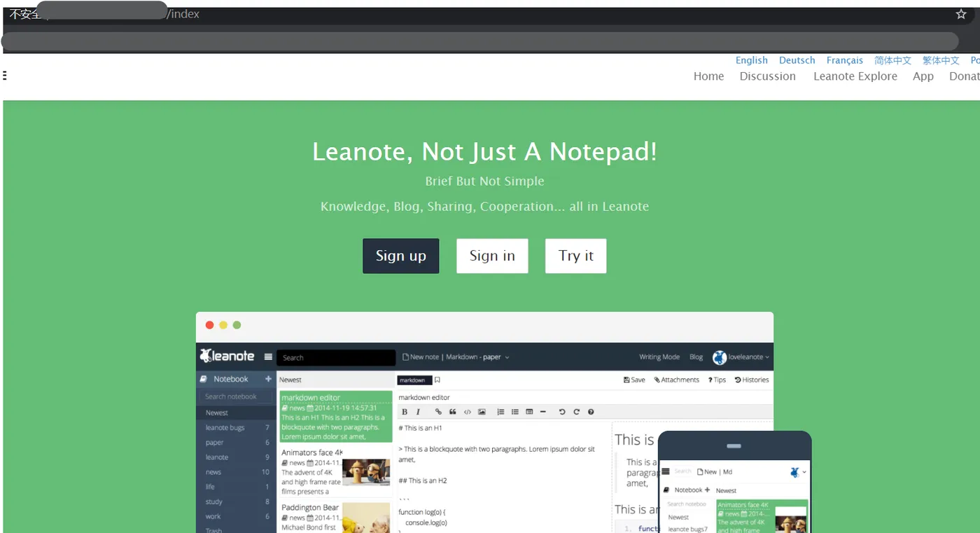Click 'New | Md' in the mobile preview
This screenshot has height=533, width=980.
(715, 472)
